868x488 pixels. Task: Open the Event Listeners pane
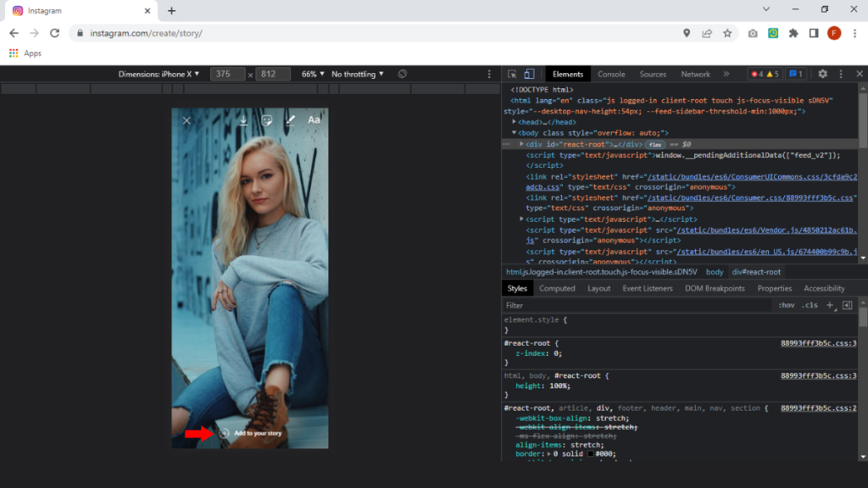(x=647, y=288)
